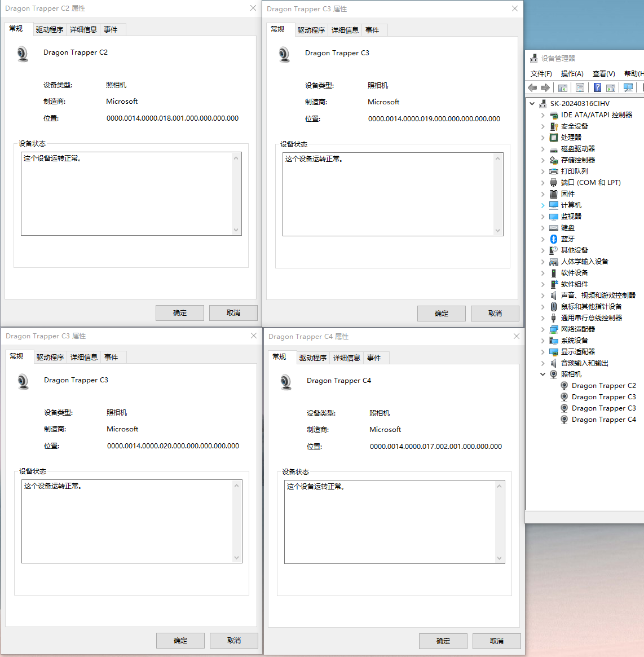
Task: Expand the 计算机 computer category
Action: 542,205
